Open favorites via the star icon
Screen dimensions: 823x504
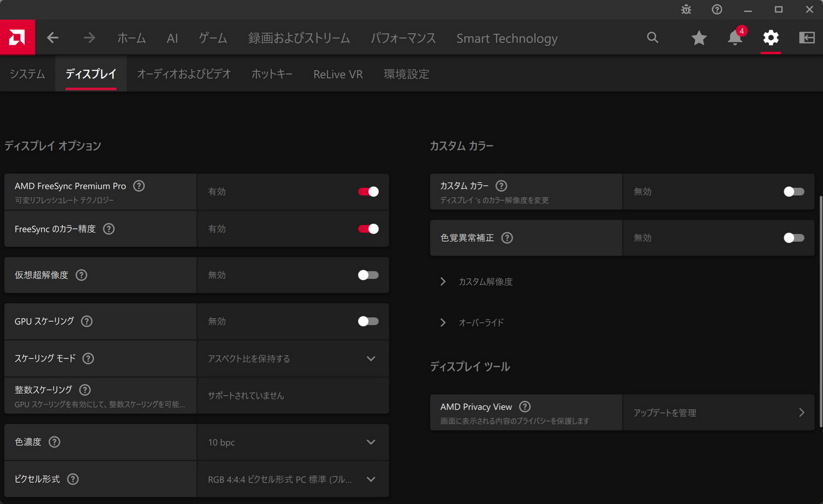[x=698, y=38]
